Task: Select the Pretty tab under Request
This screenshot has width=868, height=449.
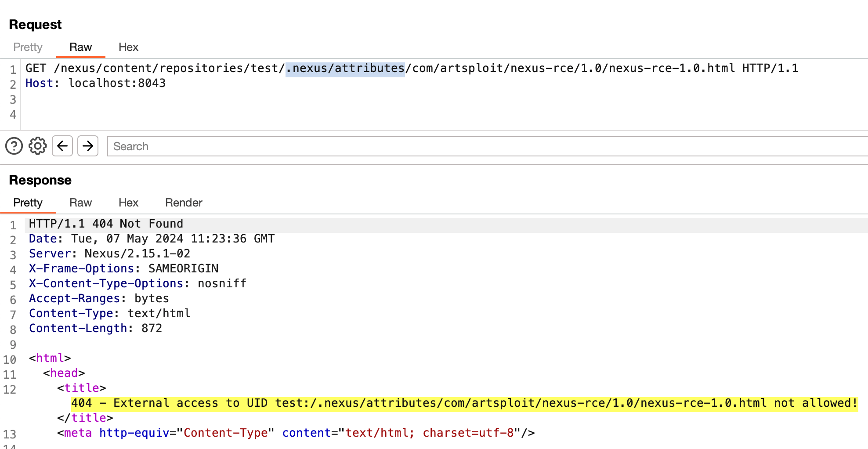Action: [28, 47]
